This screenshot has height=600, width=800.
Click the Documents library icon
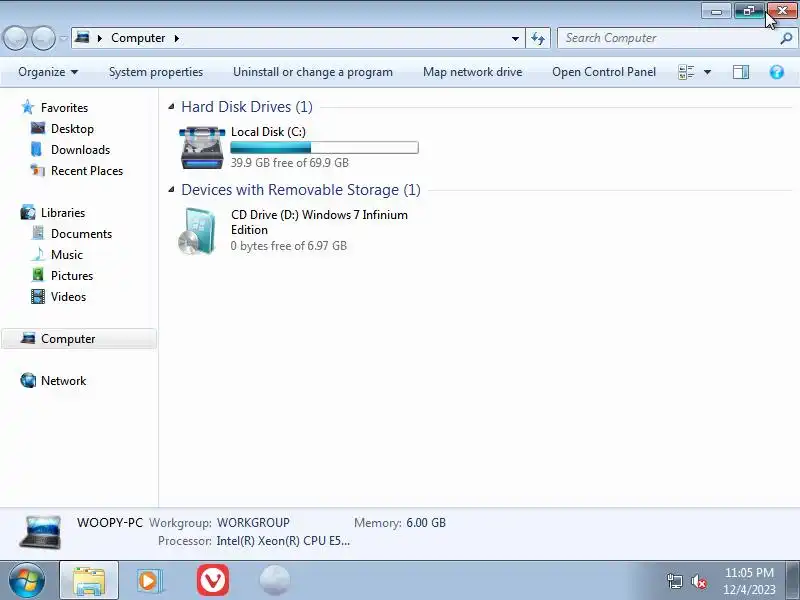38,233
